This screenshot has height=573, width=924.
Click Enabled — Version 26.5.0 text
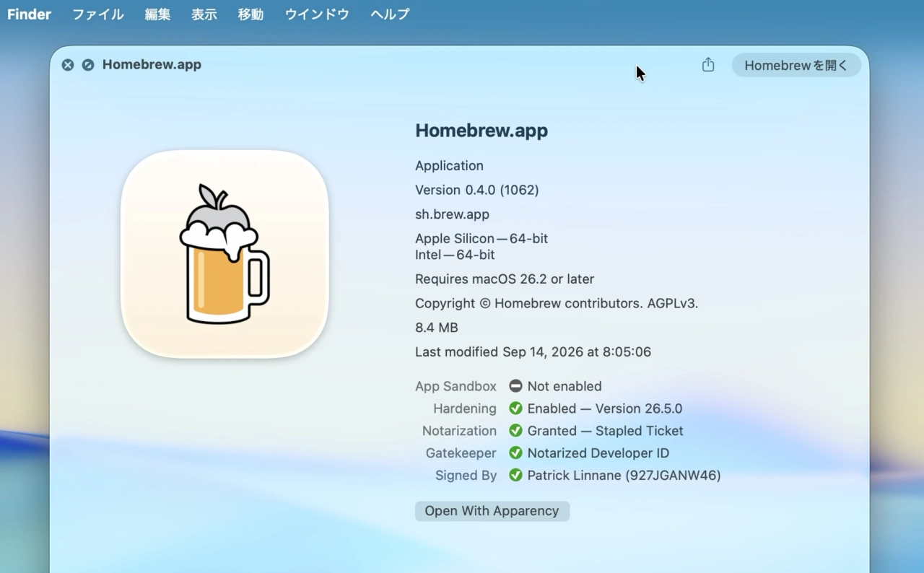[x=605, y=408]
